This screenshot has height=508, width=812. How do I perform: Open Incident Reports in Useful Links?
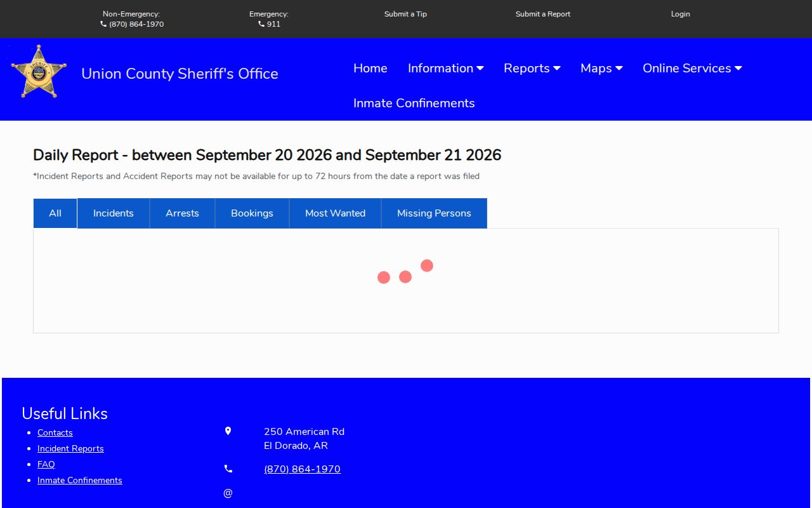point(70,448)
